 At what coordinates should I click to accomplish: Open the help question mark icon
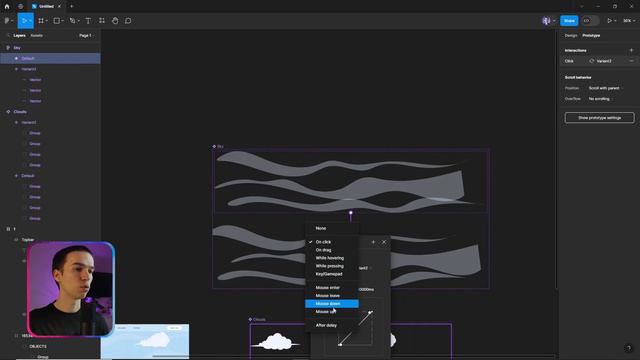(629, 348)
